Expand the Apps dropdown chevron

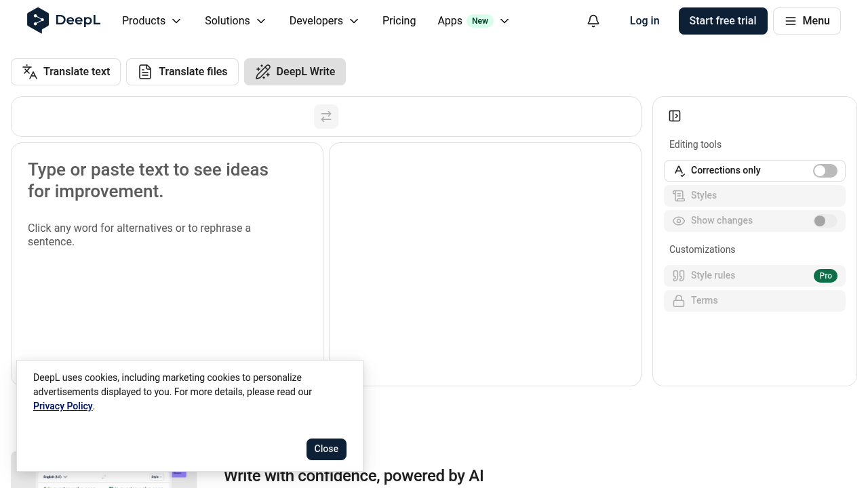pyautogui.click(x=505, y=21)
